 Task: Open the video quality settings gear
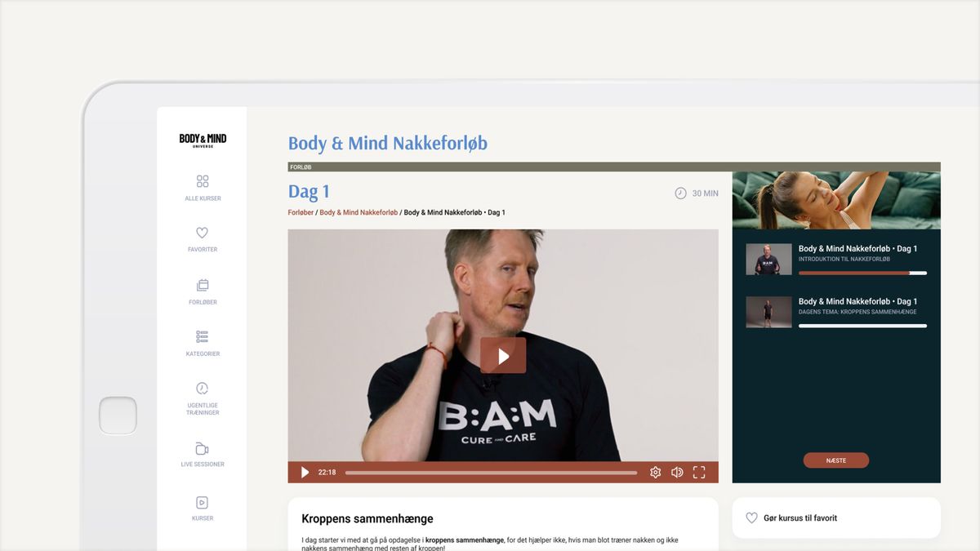click(x=655, y=472)
